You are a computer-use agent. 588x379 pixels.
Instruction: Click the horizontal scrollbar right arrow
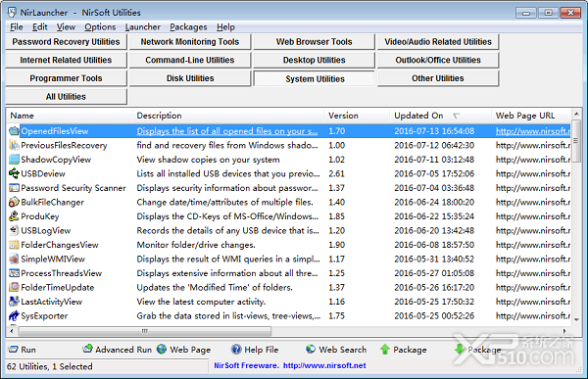click(x=564, y=331)
